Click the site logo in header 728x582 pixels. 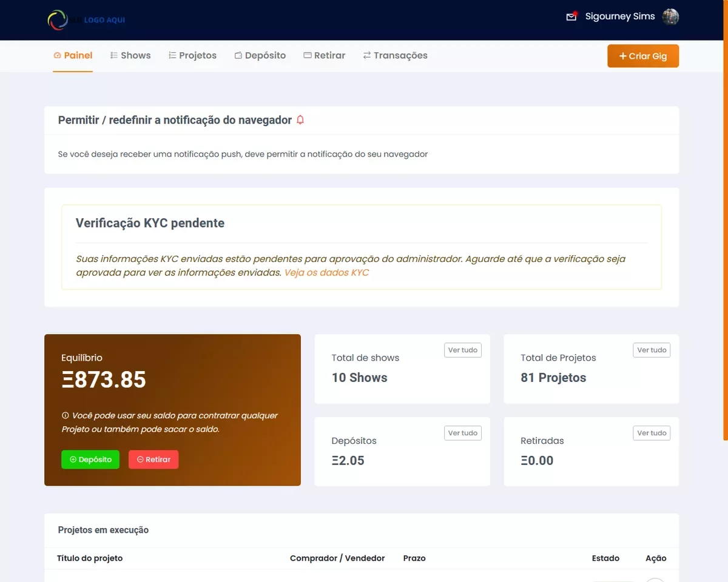(86, 20)
